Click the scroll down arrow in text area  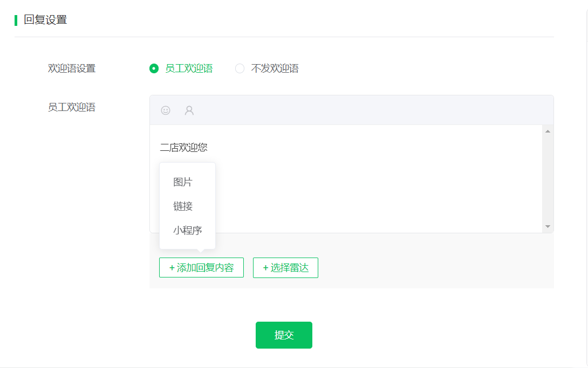[548, 227]
